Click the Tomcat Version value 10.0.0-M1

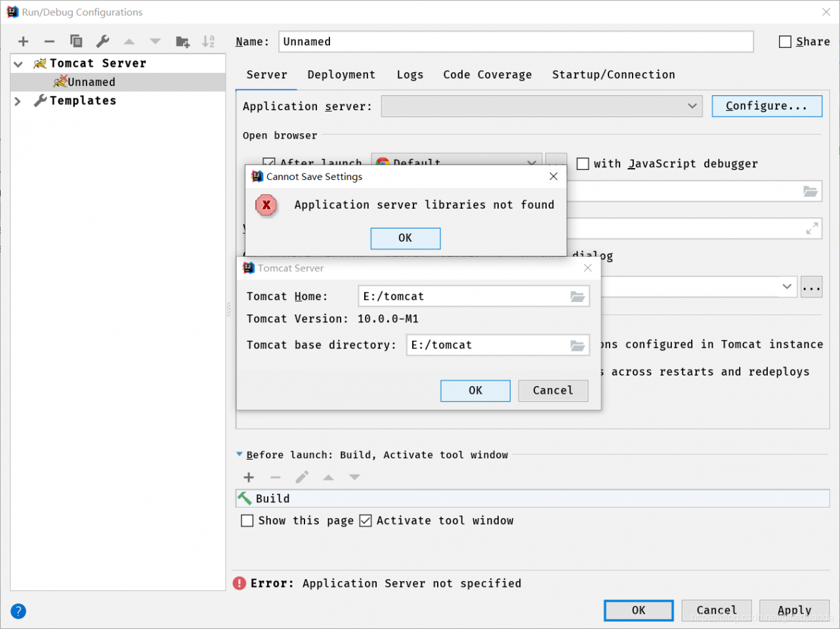[x=388, y=319]
